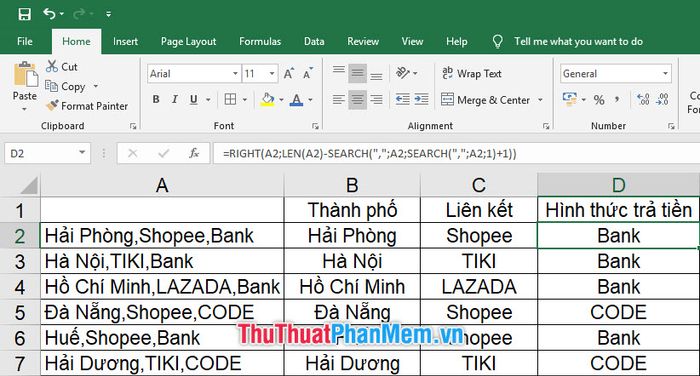The height and width of the screenshot is (376, 700).
Task: Open the Data tab
Action: [314, 42]
